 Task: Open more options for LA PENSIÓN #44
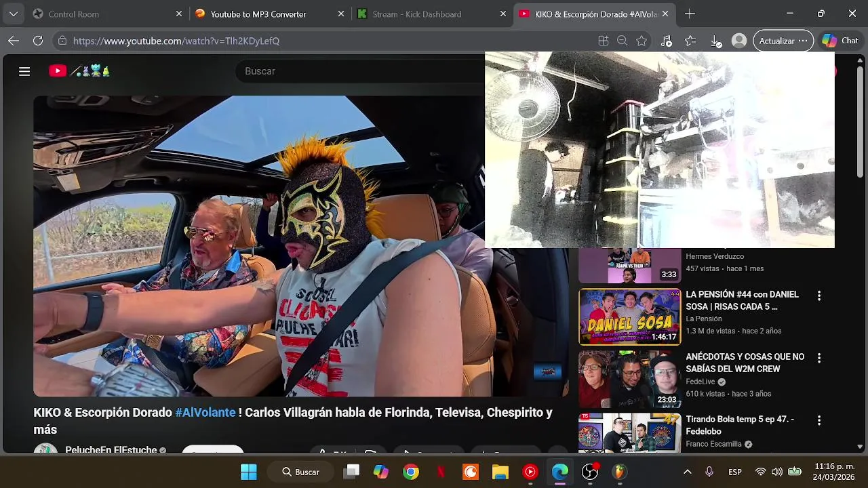tap(818, 296)
